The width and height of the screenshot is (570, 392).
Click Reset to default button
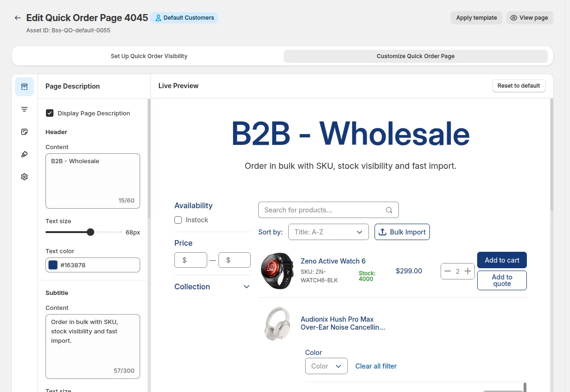[x=518, y=86]
